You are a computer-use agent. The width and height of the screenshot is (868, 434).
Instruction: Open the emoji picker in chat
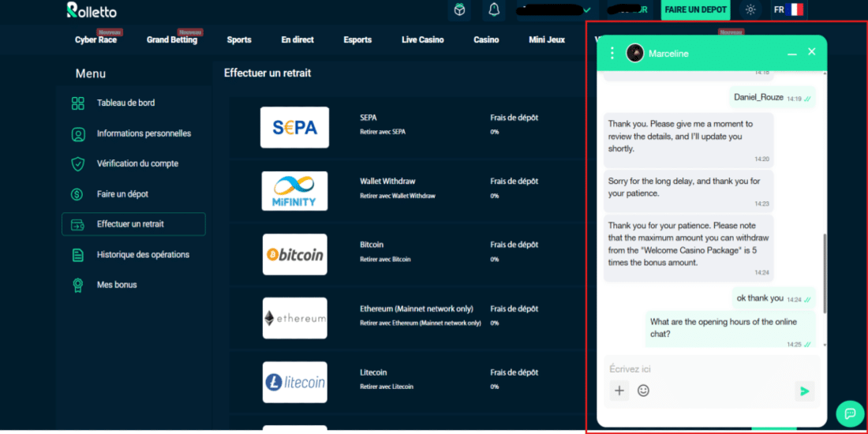coord(643,391)
